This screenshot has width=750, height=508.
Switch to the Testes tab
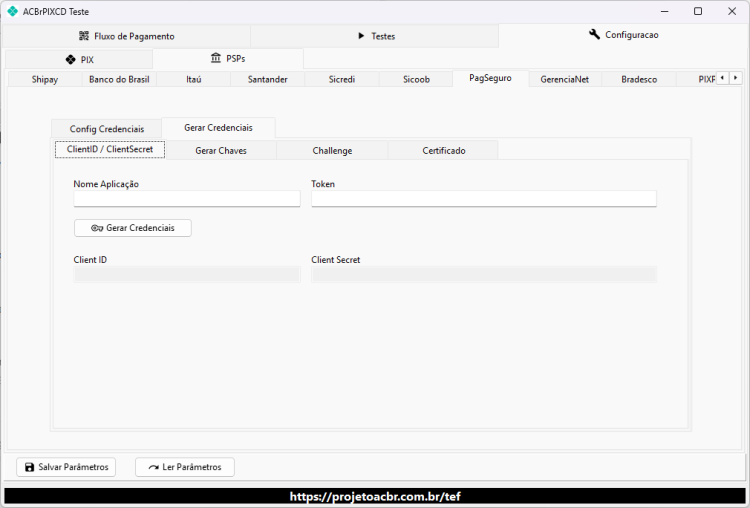[x=375, y=36]
